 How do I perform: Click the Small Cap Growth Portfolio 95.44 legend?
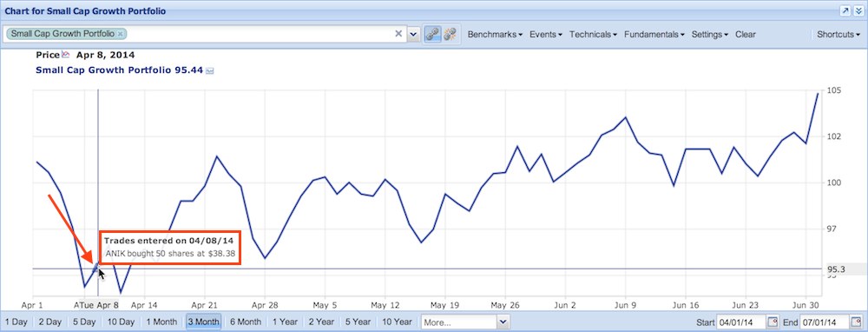click(x=119, y=70)
